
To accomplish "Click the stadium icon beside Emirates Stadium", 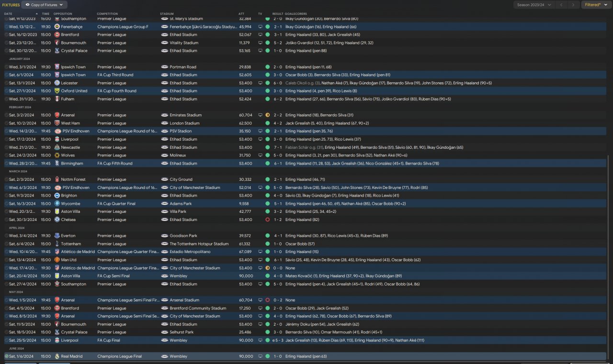I will pos(164,115).
